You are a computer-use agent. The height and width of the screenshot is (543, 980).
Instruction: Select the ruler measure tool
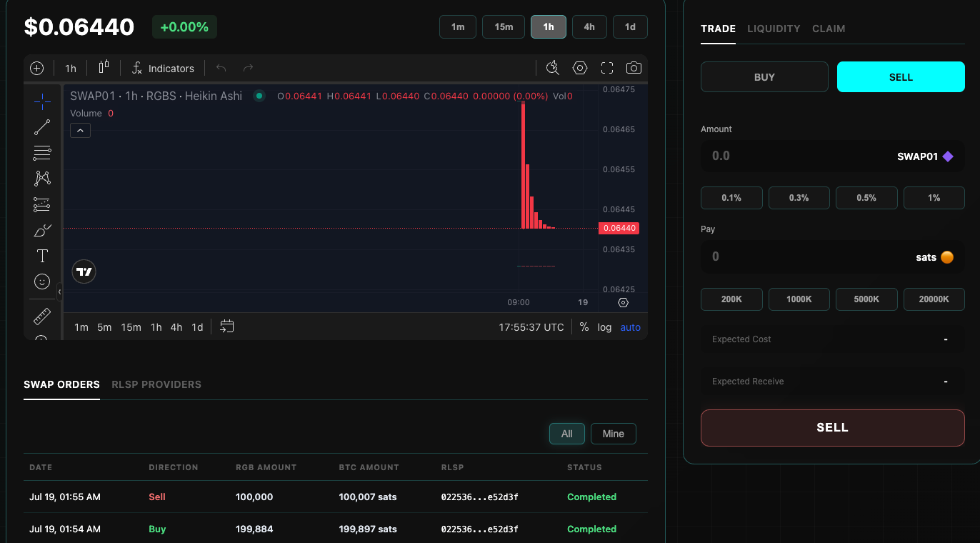tap(42, 316)
